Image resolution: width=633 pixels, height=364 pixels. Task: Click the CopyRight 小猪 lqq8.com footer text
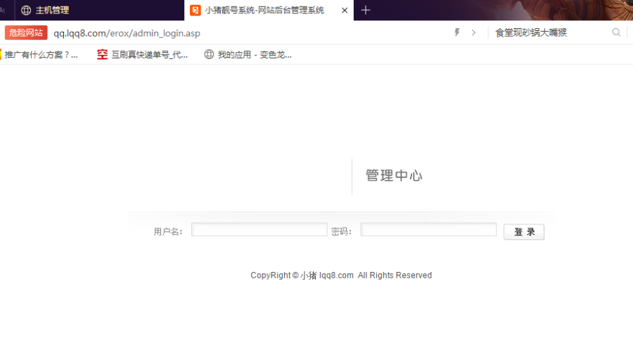(341, 275)
